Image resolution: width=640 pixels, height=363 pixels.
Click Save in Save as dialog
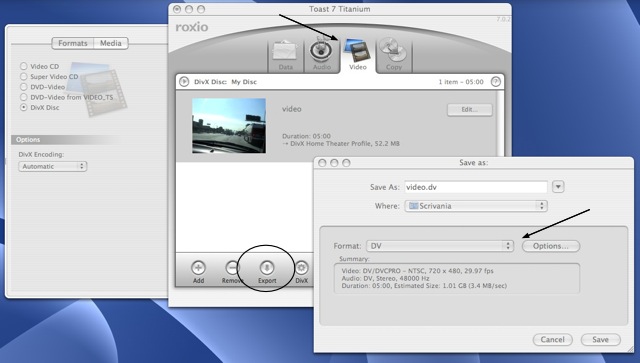coord(600,339)
